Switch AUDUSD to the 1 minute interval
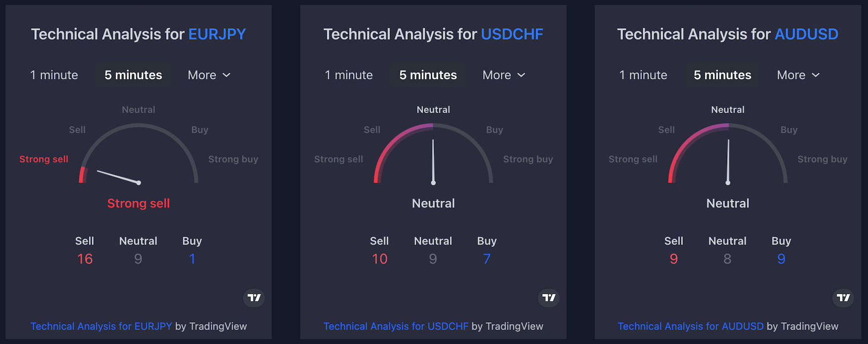Image resolution: width=868 pixels, height=344 pixels. point(643,75)
